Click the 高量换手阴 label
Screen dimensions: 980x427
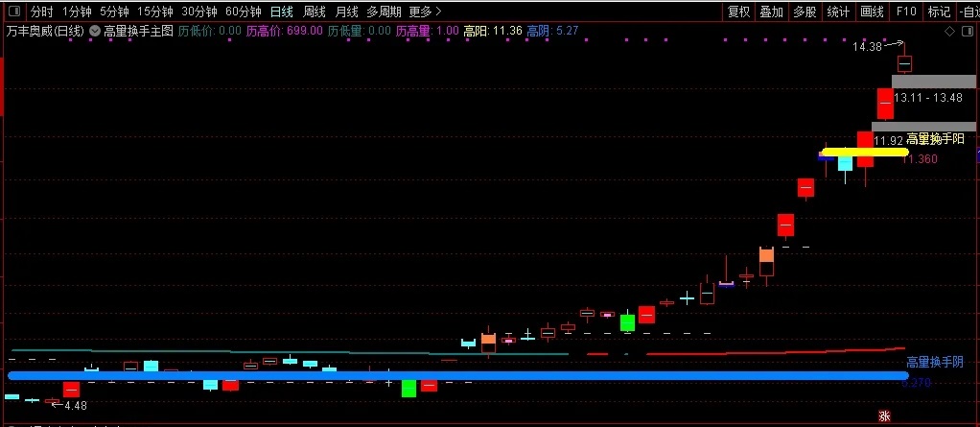coord(935,362)
